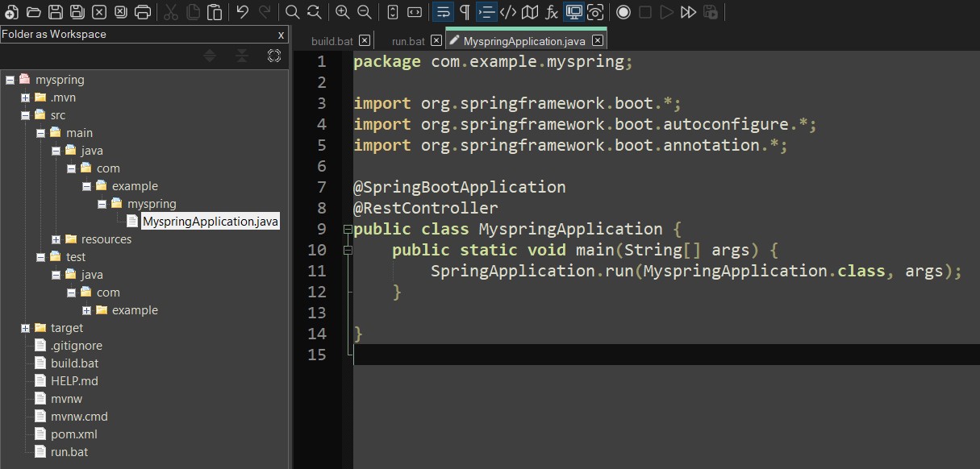Expand the target folder
Viewport: 980px width, 469px height.
click(x=24, y=327)
